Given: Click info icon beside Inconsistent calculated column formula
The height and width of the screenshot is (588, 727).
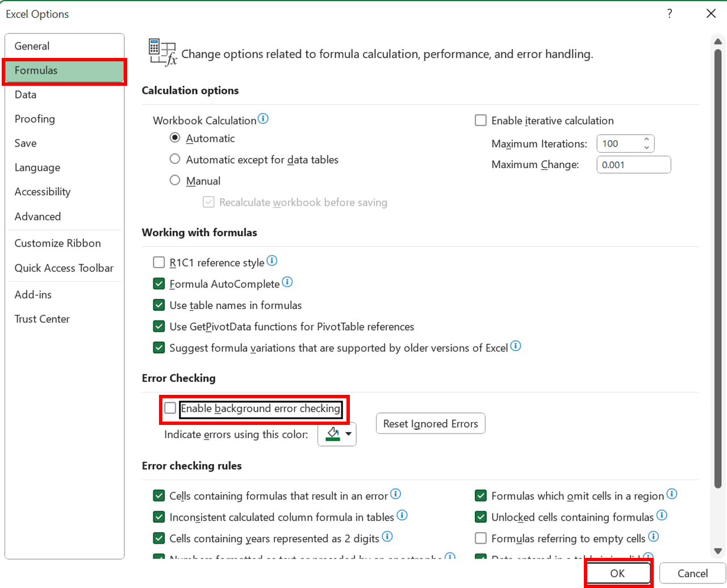Looking at the screenshot, I should click(x=402, y=515).
